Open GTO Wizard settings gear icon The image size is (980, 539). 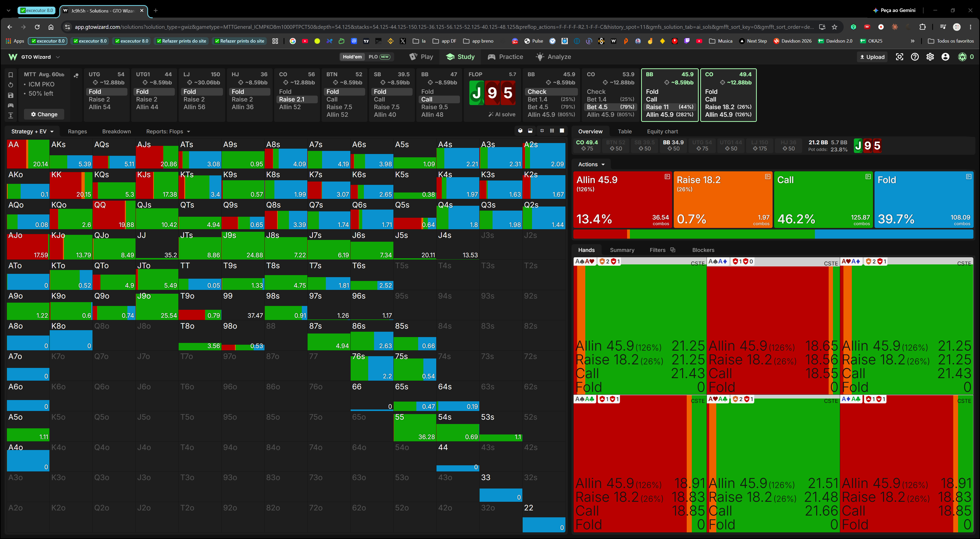930,57
